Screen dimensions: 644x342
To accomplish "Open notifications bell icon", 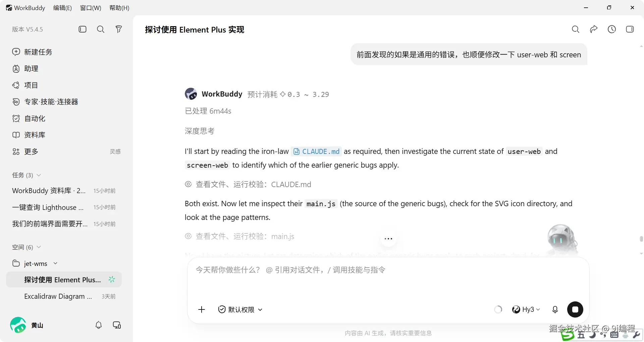I will pos(99,325).
